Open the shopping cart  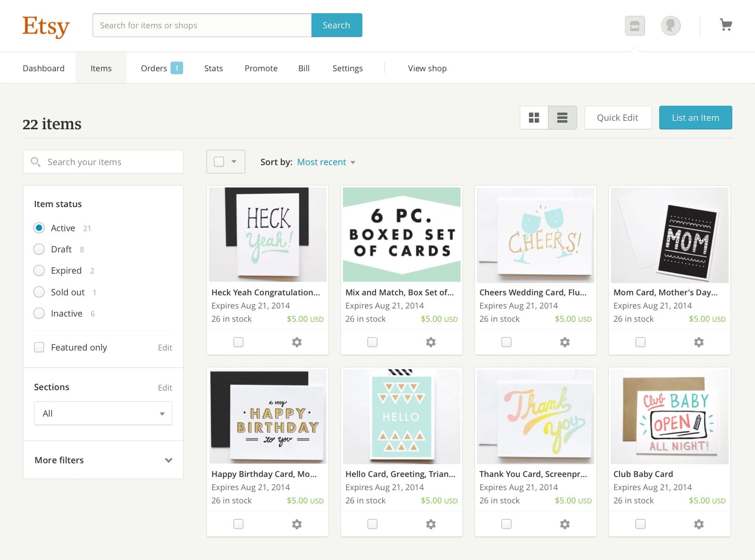click(726, 25)
